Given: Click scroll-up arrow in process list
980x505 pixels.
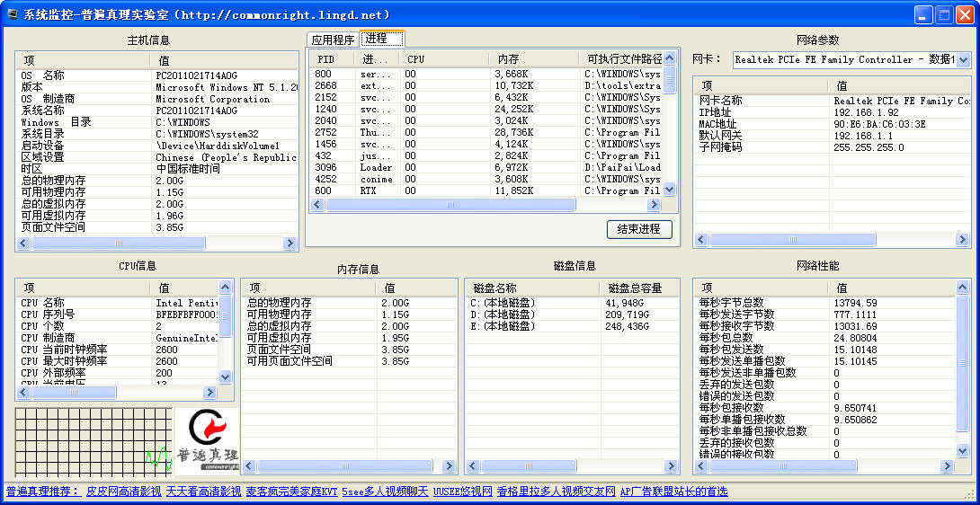Looking at the screenshot, I should point(670,58).
